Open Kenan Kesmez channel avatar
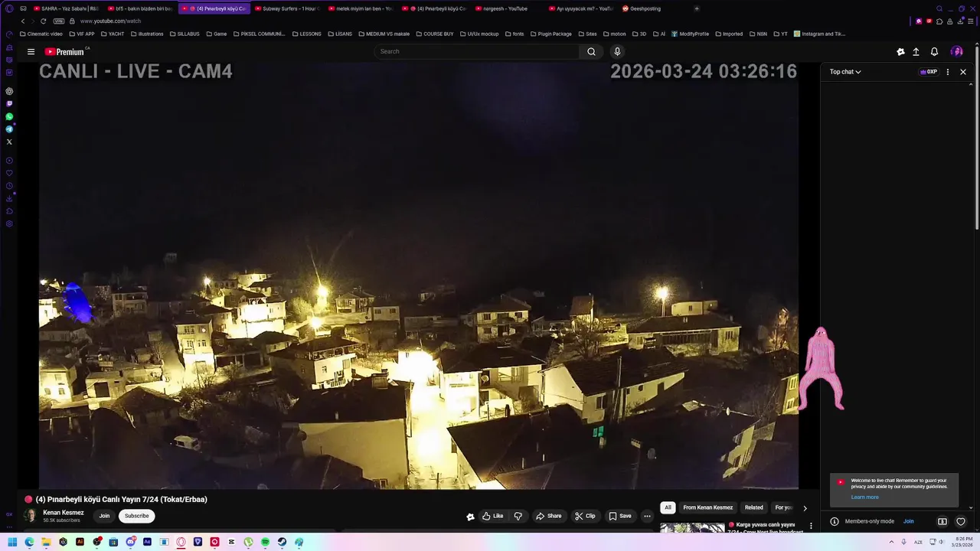The image size is (980, 551). point(31,516)
